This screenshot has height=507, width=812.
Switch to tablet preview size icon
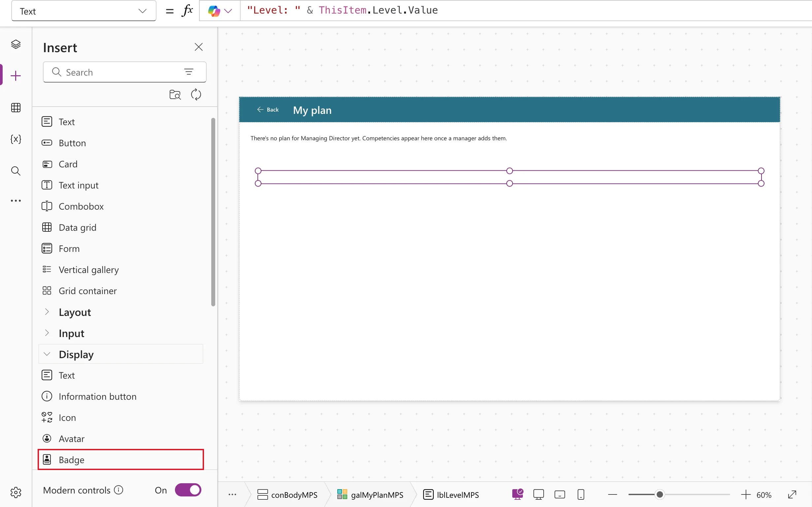559,494
